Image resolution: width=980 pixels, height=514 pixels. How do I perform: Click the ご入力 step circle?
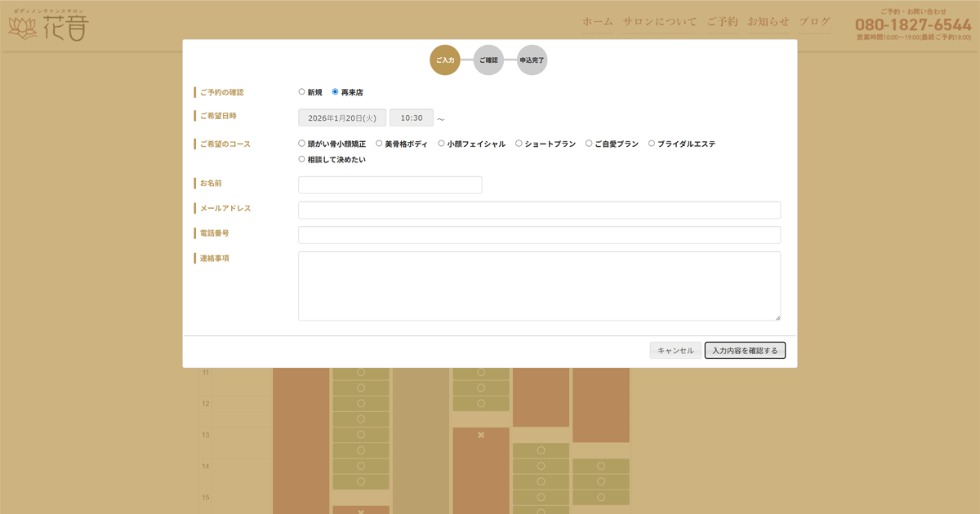(x=445, y=60)
